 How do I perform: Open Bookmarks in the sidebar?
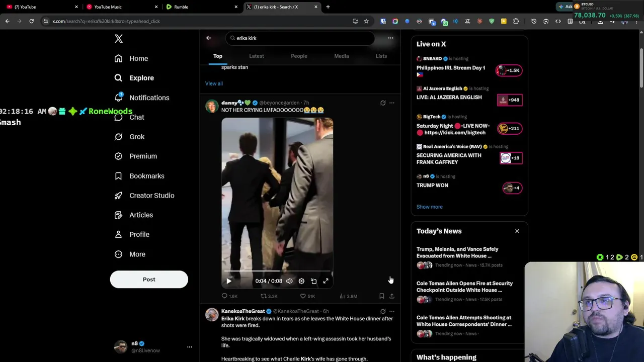tap(139, 176)
